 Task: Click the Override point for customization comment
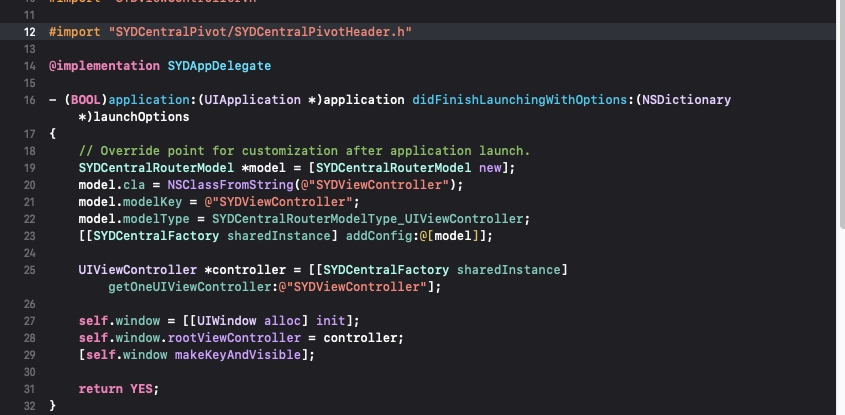(x=304, y=151)
